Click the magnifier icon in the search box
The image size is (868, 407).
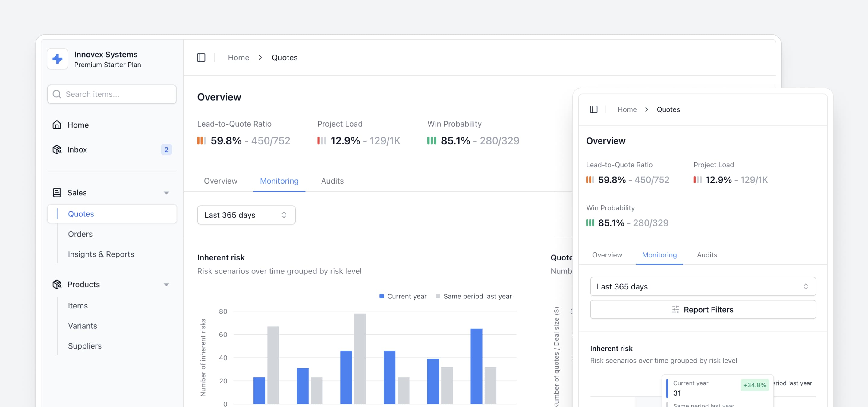[x=57, y=94]
